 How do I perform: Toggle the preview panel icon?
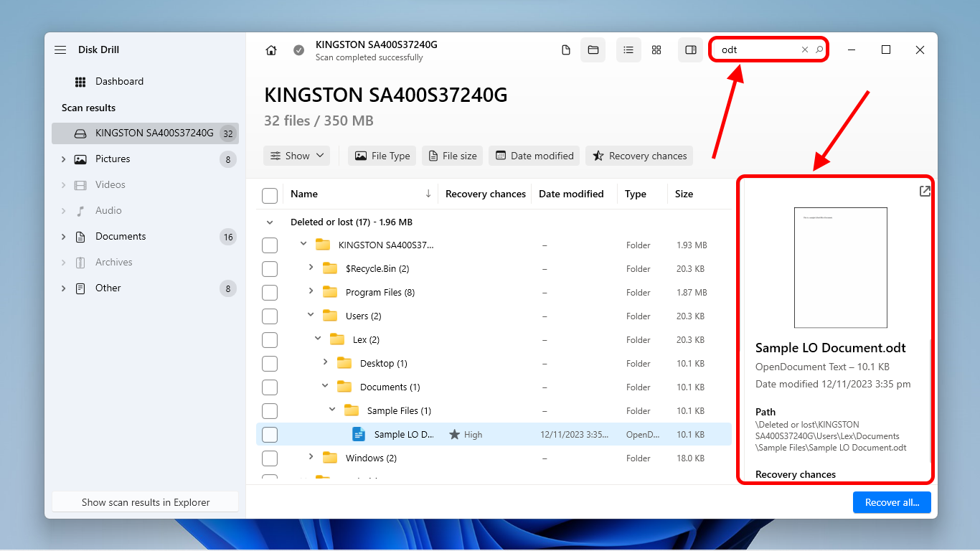(x=691, y=50)
